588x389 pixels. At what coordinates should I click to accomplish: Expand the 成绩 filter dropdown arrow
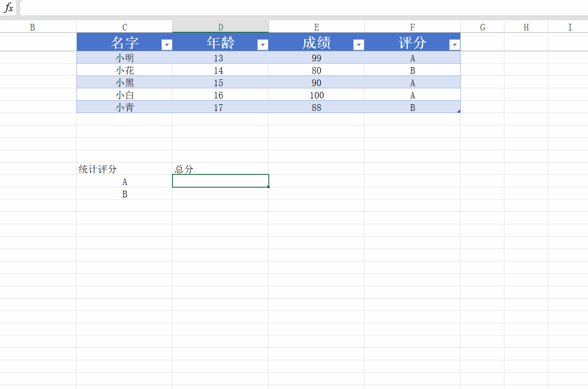click(359, 45)
